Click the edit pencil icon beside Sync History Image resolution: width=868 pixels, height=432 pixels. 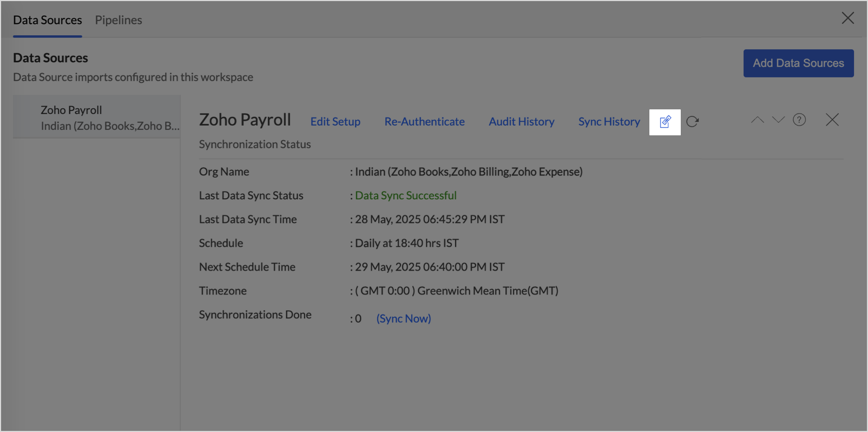point(665,122)
